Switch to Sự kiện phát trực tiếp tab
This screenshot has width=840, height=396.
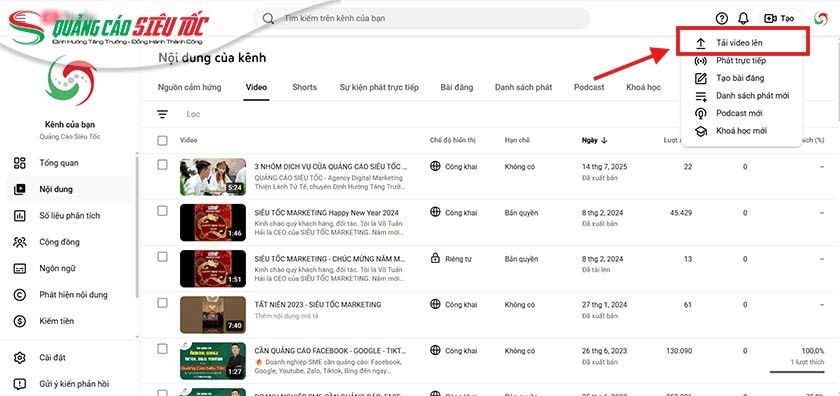click(379, 87)
